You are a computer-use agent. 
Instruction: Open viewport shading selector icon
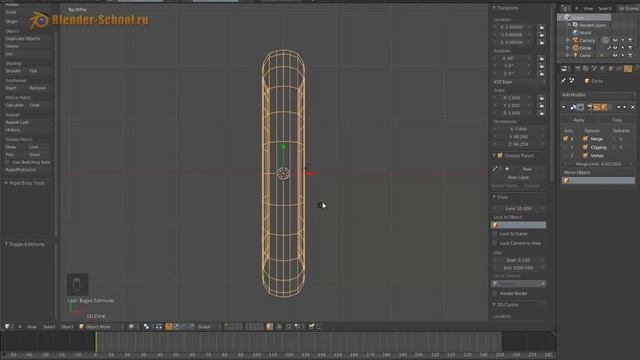pyautogui.click(x=131, y=327)
